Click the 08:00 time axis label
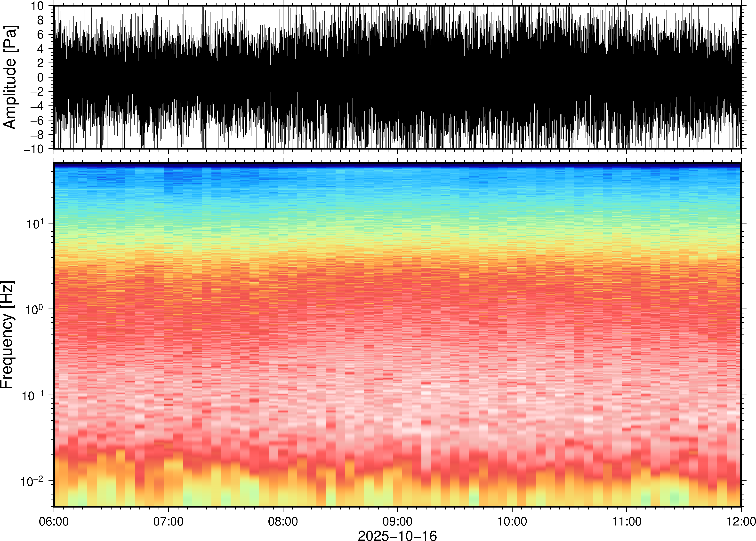756x541 pixels. (x=283, y=521)
